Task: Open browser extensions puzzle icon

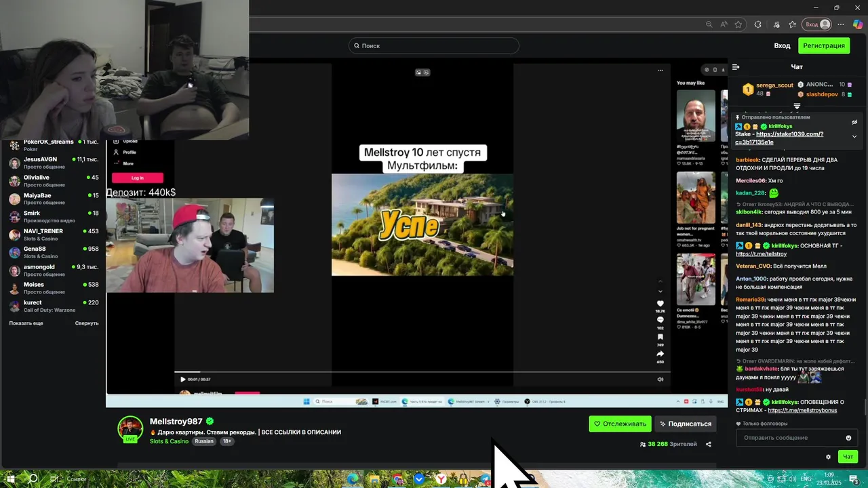Action: [758, 24]
